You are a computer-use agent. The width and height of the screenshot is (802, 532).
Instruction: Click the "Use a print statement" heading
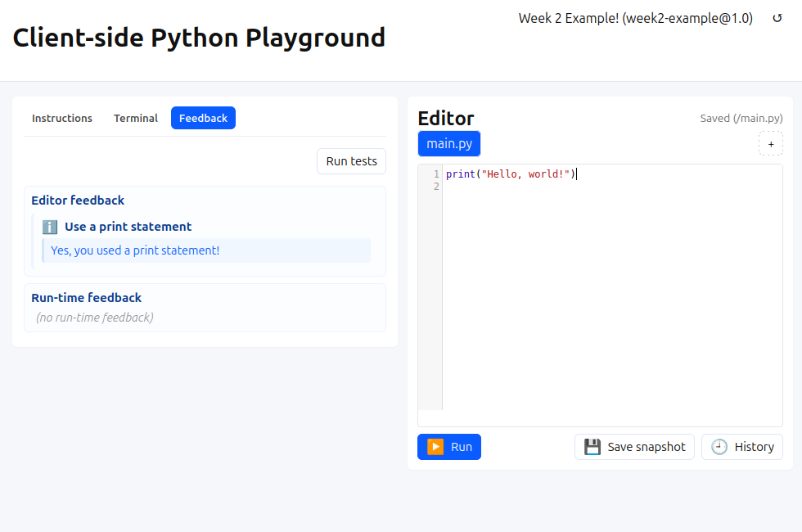pyautogui.click(x=128, y=227)
